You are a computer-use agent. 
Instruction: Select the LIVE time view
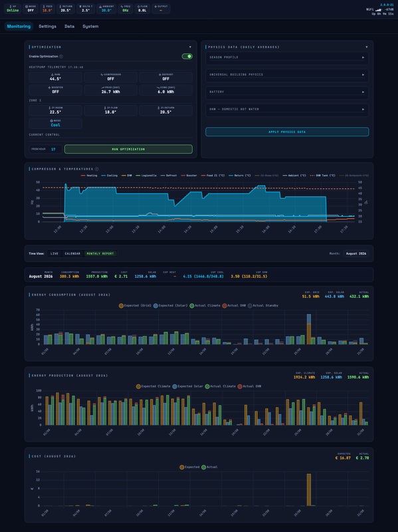54,253
